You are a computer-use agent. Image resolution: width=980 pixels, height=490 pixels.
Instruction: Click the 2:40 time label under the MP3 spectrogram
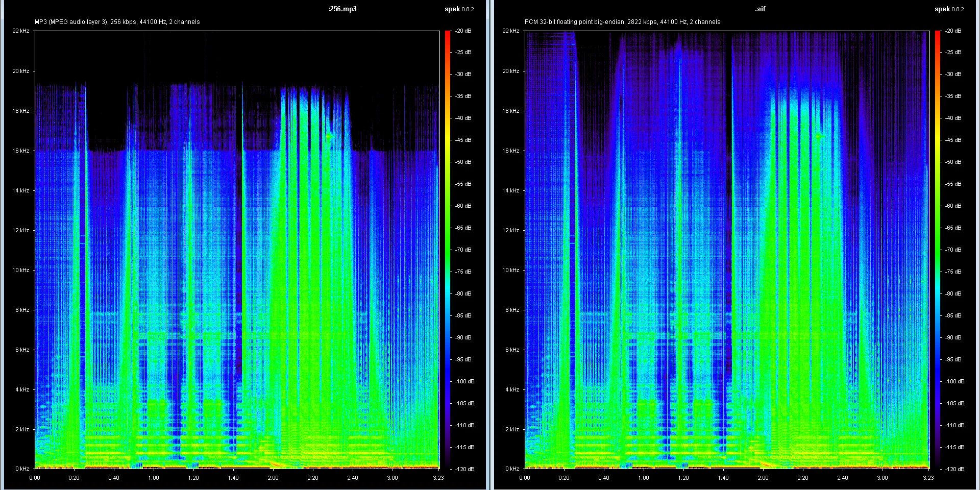click(x=353, y=478)
